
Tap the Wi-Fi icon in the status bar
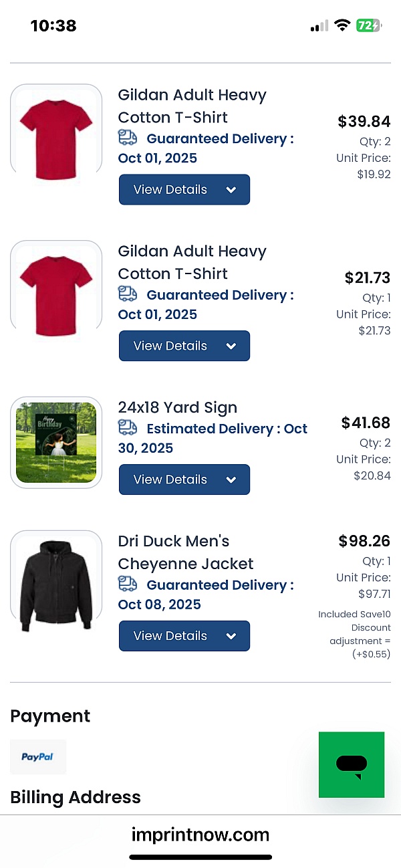pos(342,25)
